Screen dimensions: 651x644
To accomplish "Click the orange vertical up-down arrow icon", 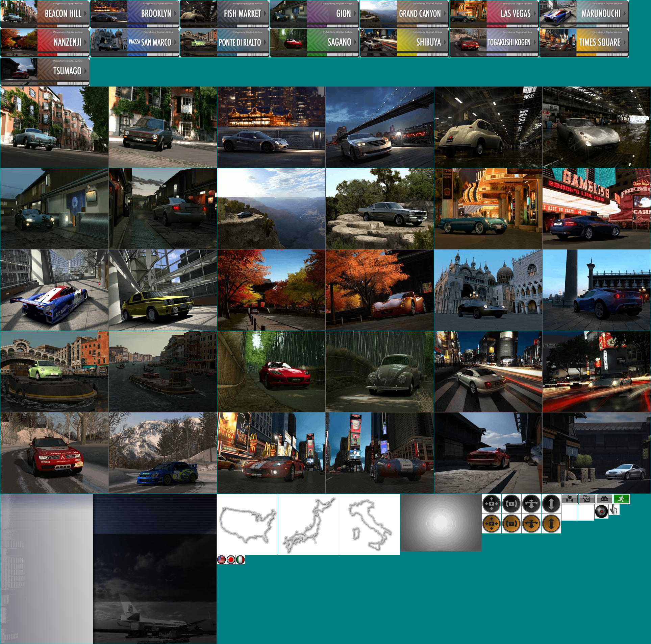I will [551, 524].
